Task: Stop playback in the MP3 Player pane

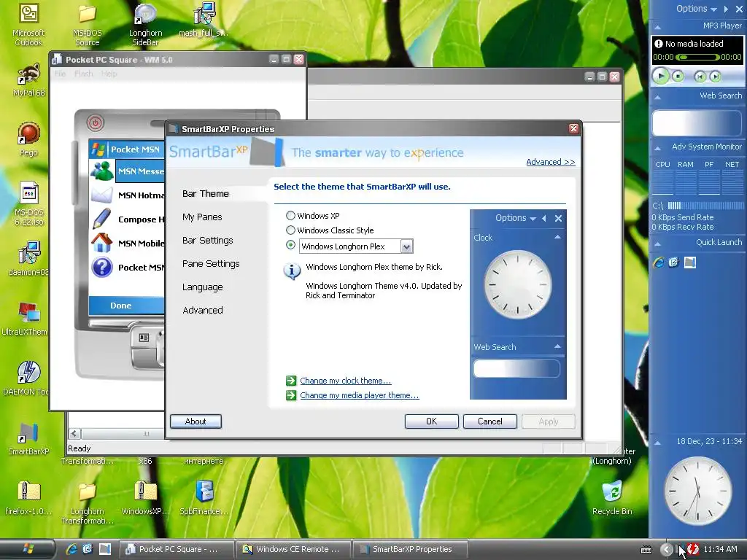Action: [678, 76]
